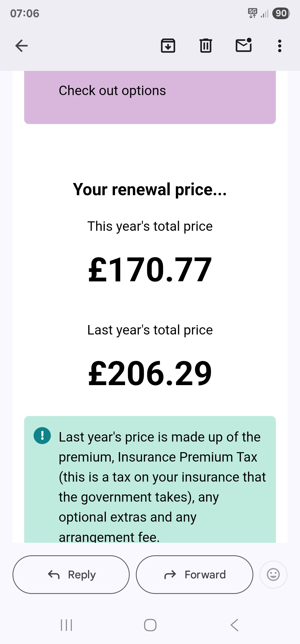Tap the £206.29 last year price

150,373
